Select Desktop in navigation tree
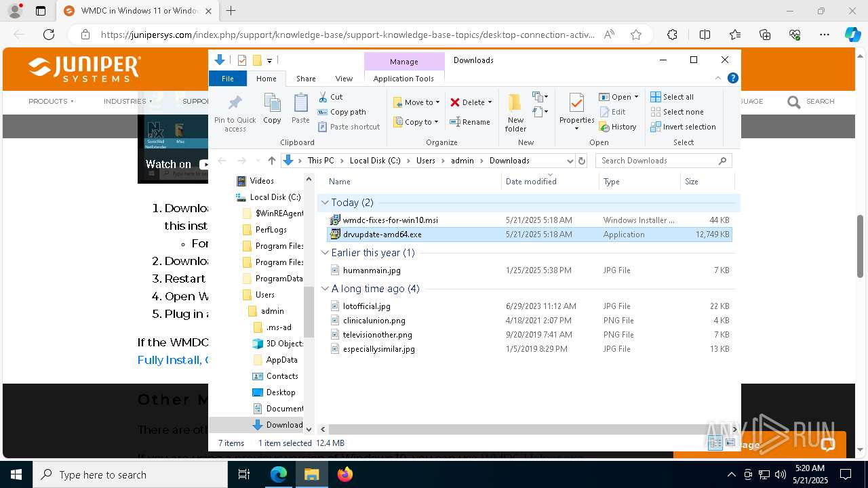 280,392
